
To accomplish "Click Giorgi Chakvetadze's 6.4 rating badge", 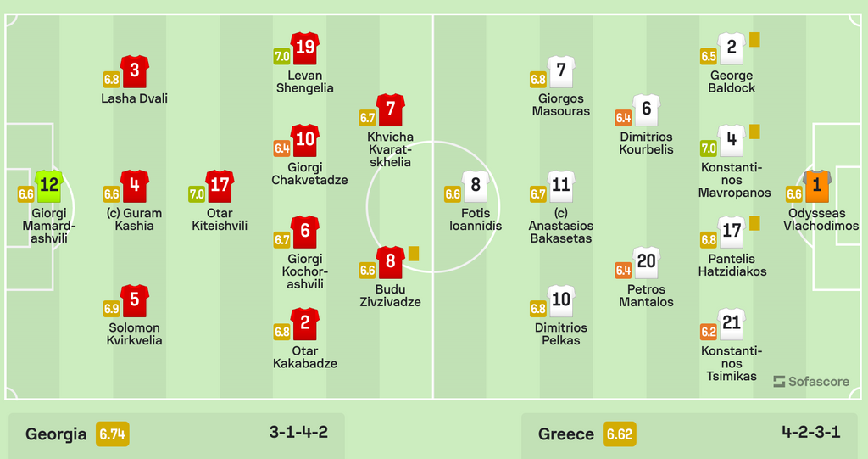I will pyautogui.click(x=281, y=148).
